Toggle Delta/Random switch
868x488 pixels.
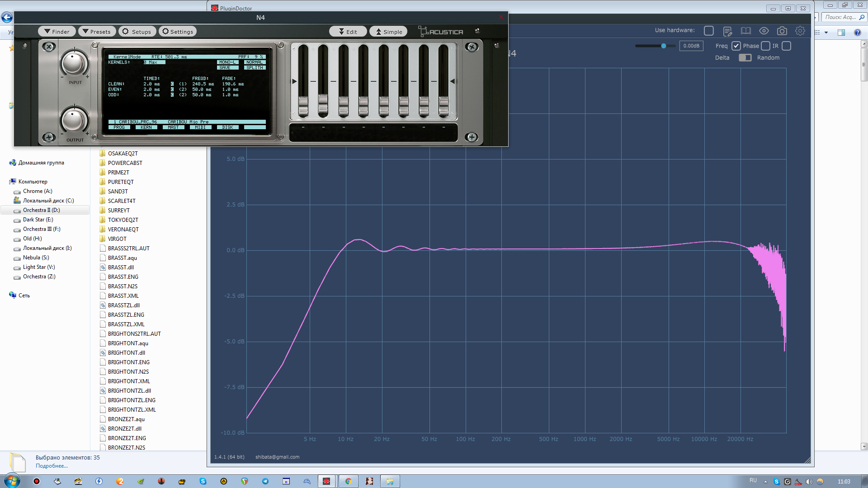[745, 58]
